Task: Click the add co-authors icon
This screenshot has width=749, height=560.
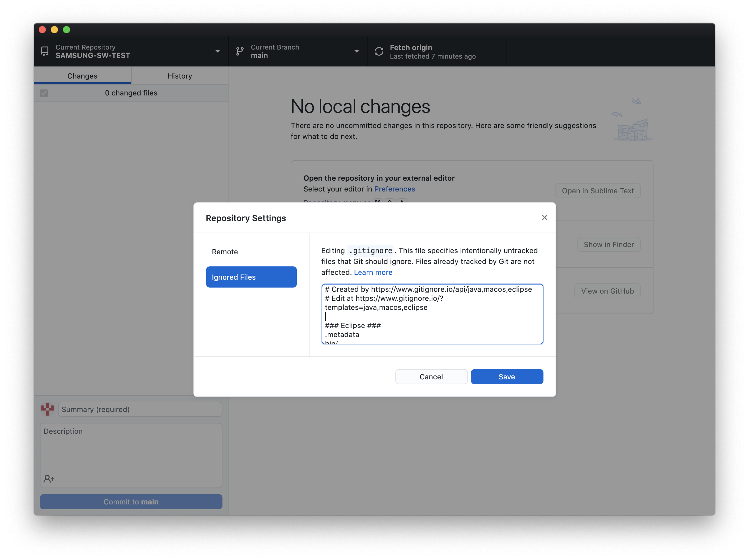Action: 49,478
